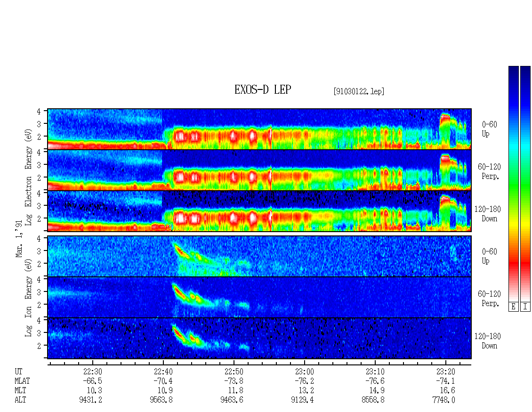The image size is (532, 412).
Task: Click the 0-60 Up label beside electron panel
Action: point(489,129)
